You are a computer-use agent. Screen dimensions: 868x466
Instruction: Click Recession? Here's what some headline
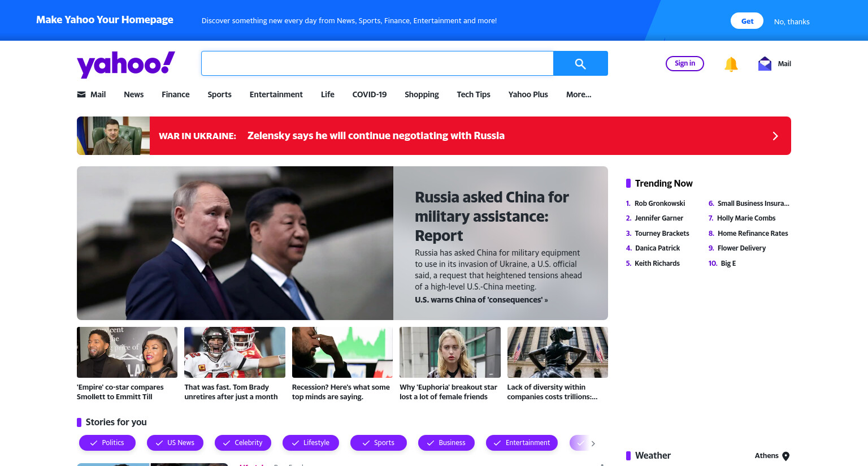[x=341, y=392]
